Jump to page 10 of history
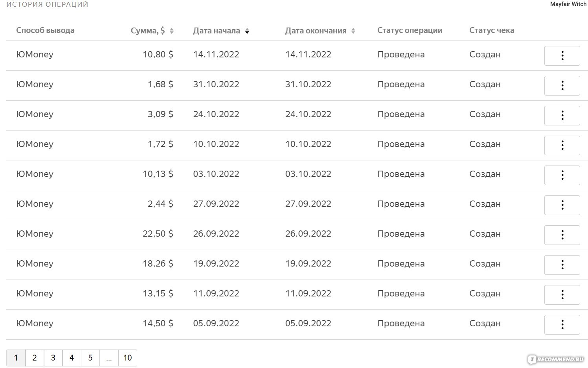 [x=128, y=358]
